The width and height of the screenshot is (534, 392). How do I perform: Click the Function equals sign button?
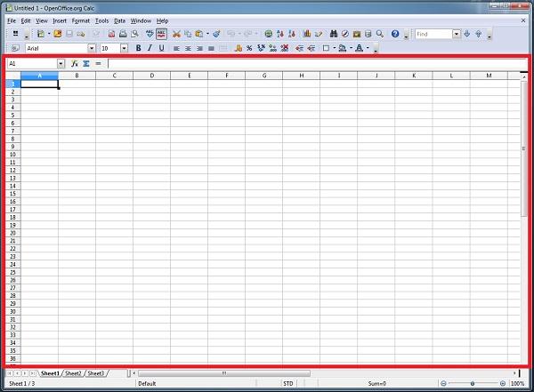(x=98, y=63)
